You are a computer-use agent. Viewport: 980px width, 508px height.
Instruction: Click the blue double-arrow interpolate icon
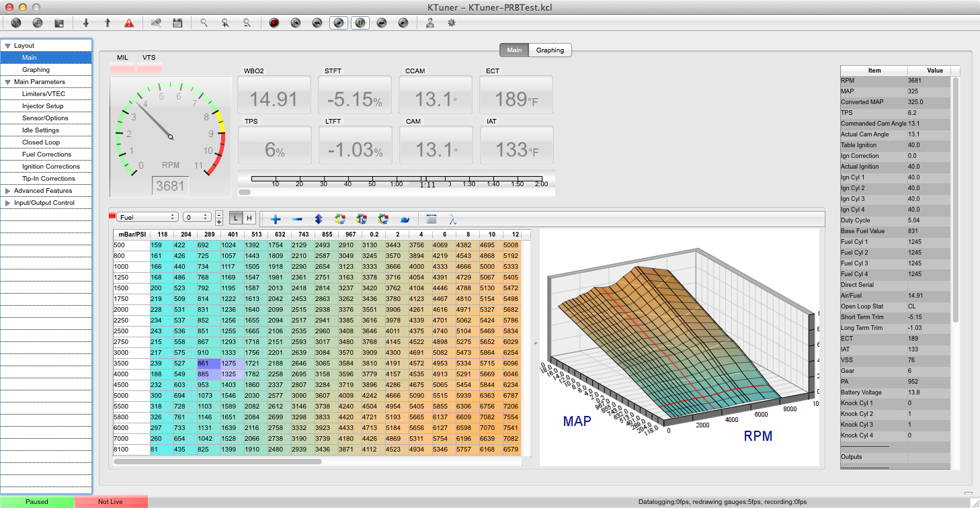click(x=318, y=218)
